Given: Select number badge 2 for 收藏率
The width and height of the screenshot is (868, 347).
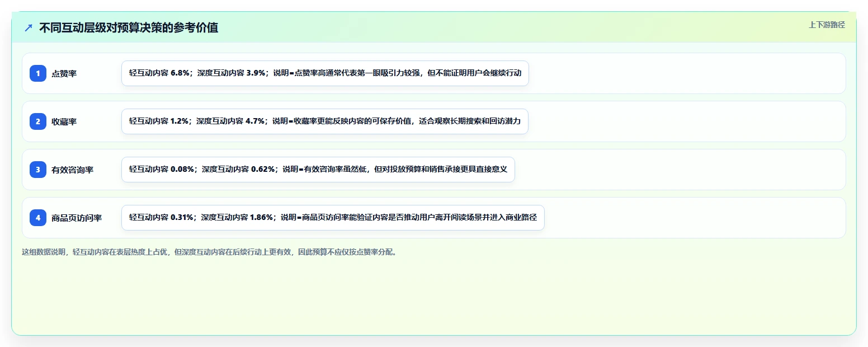Looking at the screenshot, I should 38,121.
